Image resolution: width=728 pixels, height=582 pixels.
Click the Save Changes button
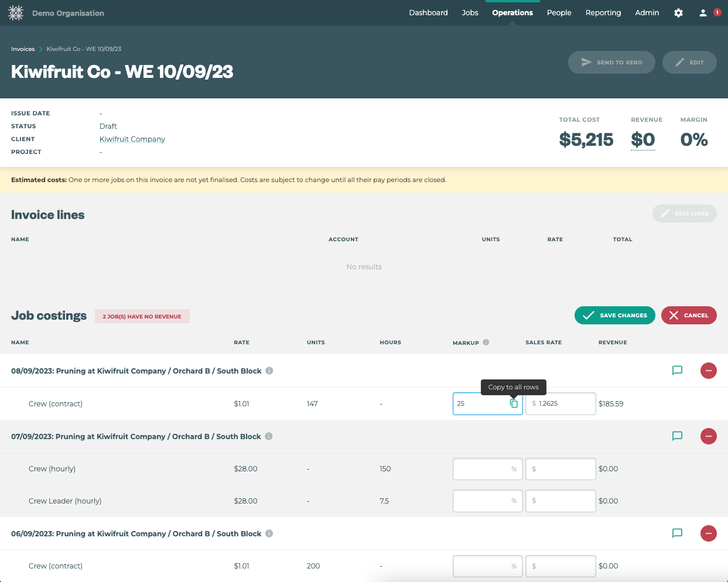(x=614, y=315)
